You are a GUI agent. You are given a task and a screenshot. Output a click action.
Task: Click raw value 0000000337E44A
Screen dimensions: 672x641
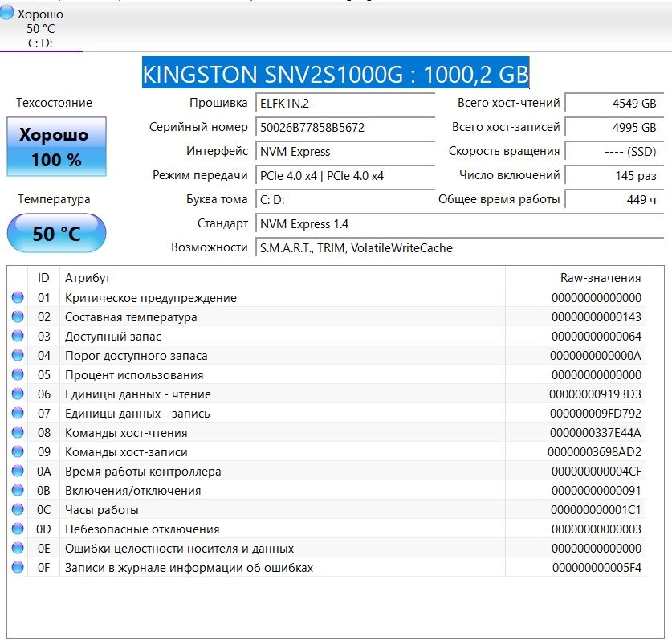click(596, 433)
